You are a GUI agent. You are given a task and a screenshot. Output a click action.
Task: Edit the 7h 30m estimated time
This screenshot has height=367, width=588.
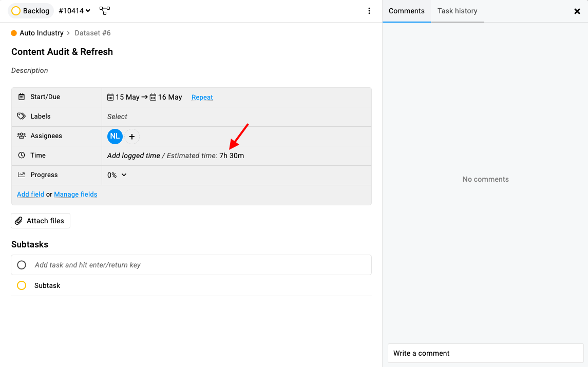point(232,156)
